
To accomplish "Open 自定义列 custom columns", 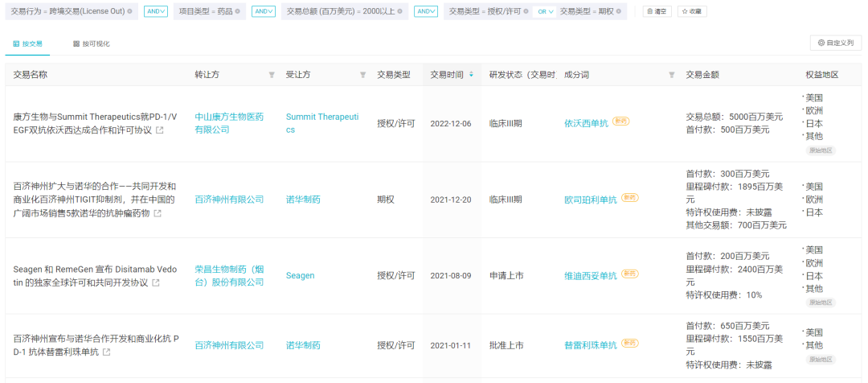I will pyautogui.click(x=836, y=43).
